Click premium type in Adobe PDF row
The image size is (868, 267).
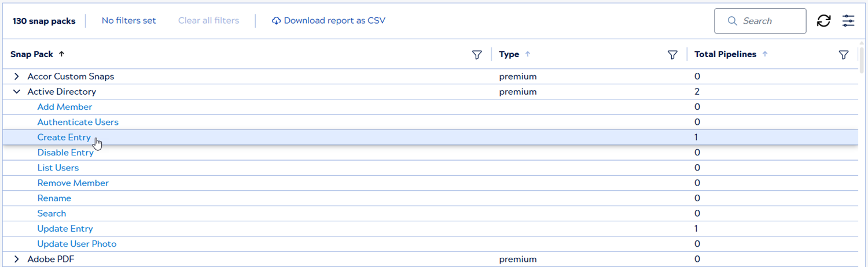tap(518, 259)
